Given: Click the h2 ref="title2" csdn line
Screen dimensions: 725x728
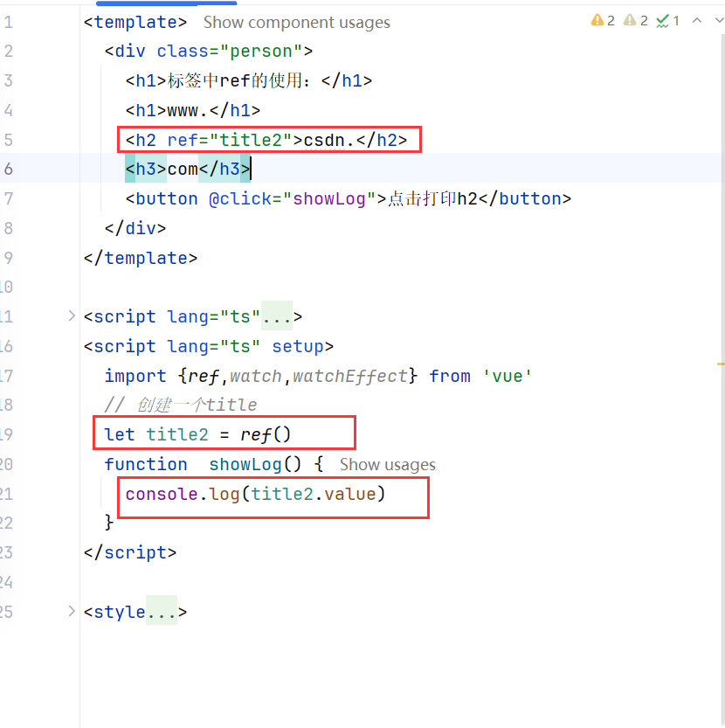Looking at the screenshot, I should click(x=266, y=140).
